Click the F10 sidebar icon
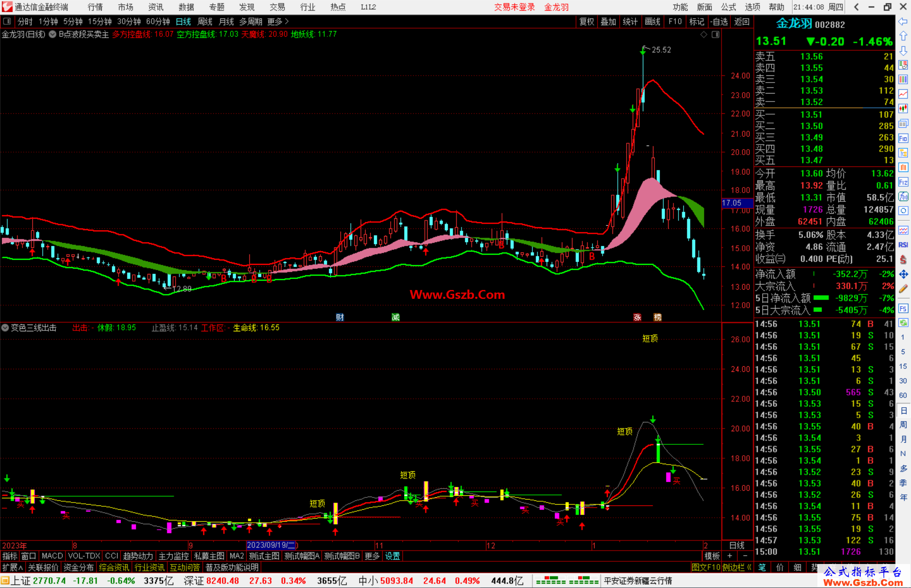Viewport: 911px width, 588px height. 903,138
